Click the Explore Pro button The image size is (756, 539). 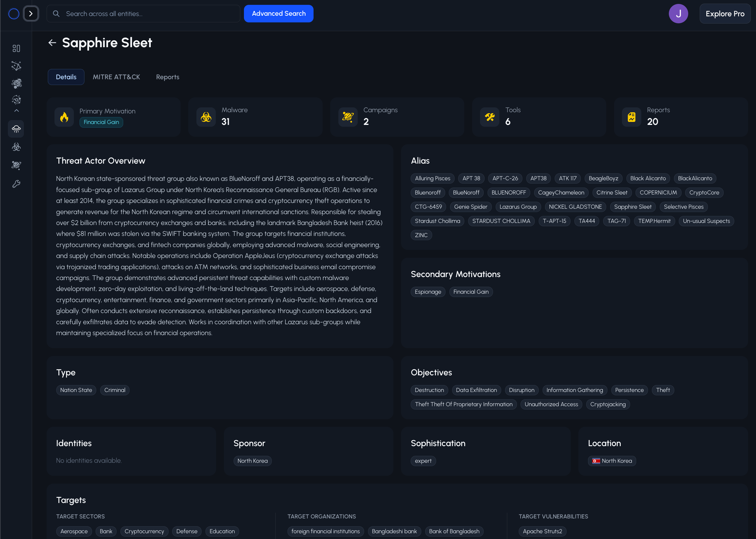click(725, 14)
